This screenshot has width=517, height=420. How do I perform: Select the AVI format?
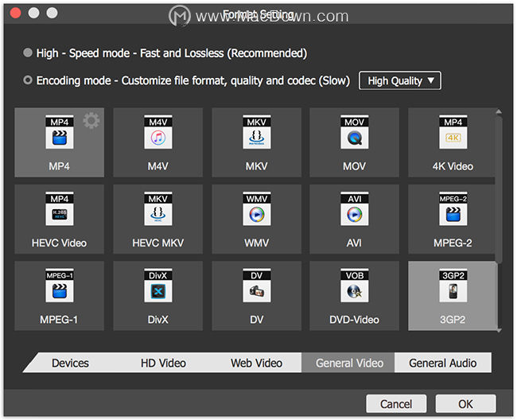tap(355, 219)
